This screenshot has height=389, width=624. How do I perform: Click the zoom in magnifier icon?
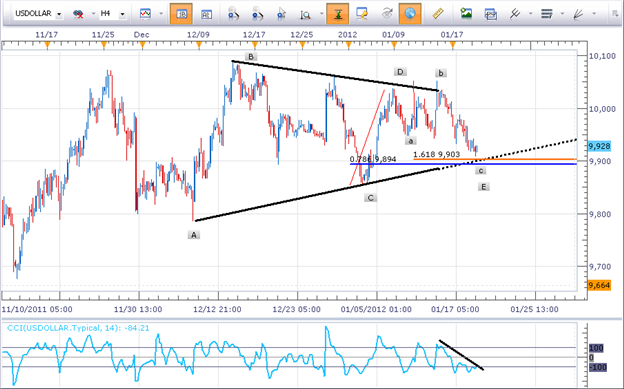tap(233, 14)
